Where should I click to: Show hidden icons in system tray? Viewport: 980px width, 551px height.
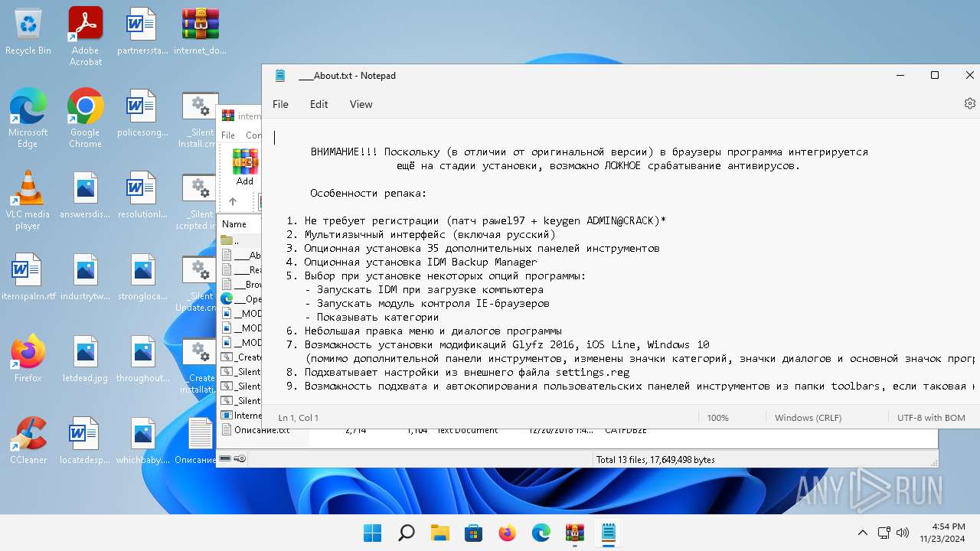pyautogui.click(x=862, y=533)
